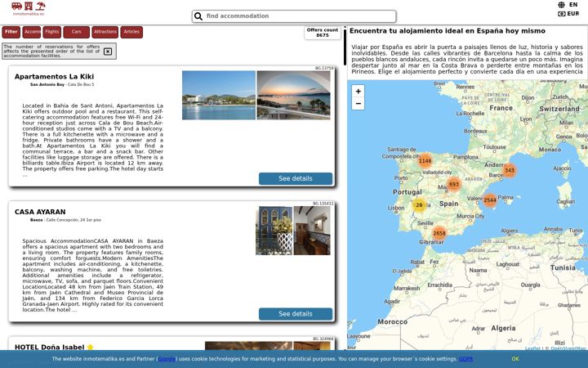Click the star next to HOTEL Doña Isabel
Screen dimensions: 588x368
[90, 347]
